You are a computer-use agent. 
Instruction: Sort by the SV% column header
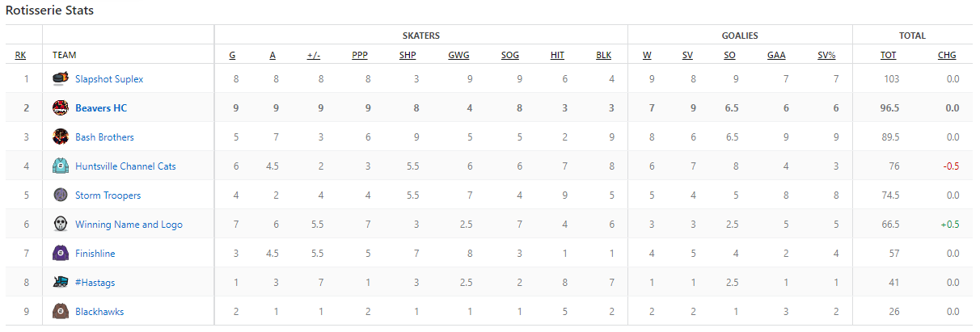(x=826, y=55)
